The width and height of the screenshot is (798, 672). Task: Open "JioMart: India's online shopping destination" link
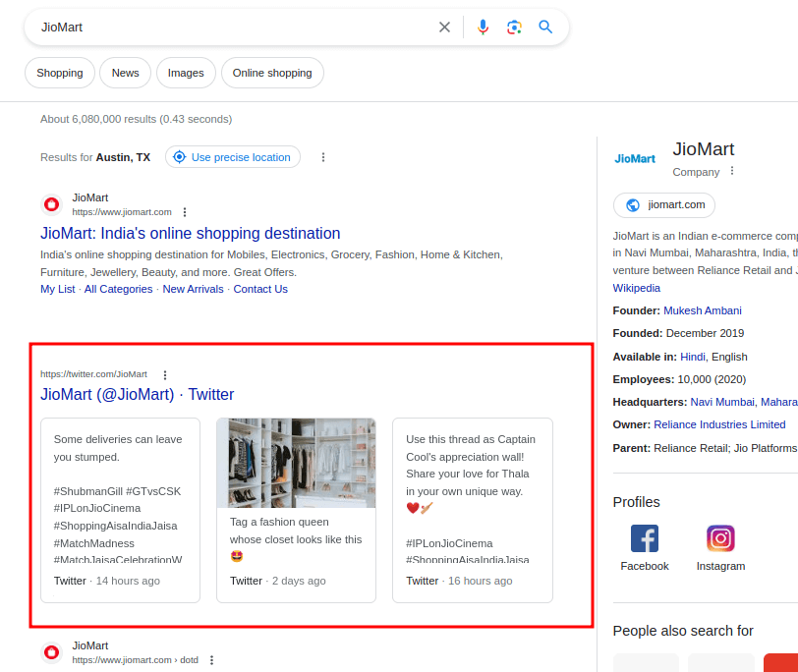pyautogui.click(x=190, y=234)
